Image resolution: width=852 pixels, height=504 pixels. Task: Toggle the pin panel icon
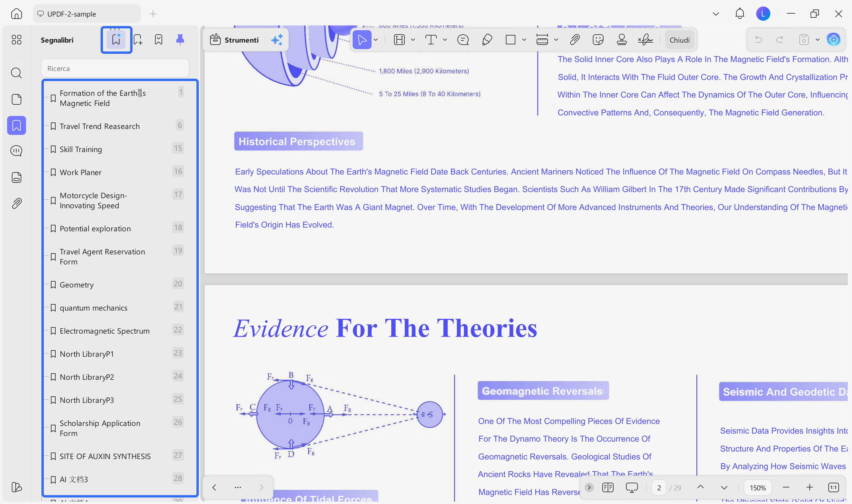click(x=180, y=40)
